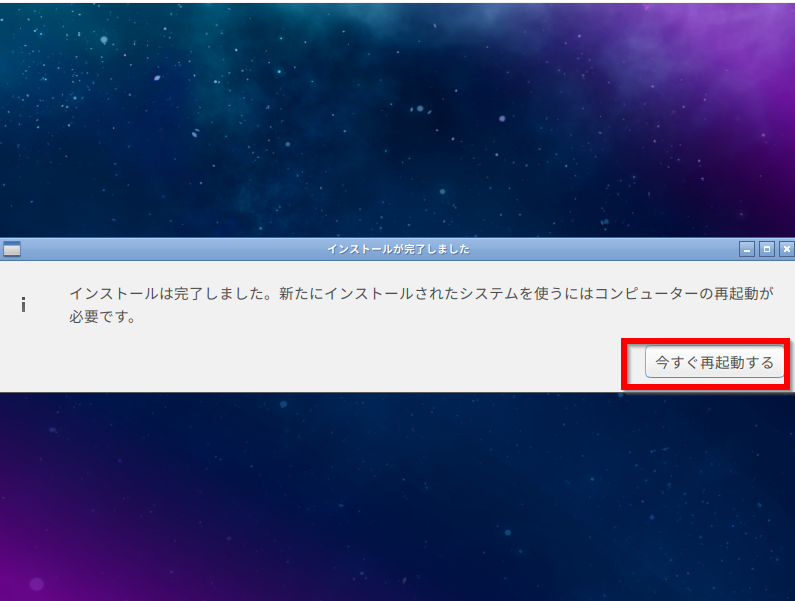
Task: Open window menu icon in title bar
Action: (x=12, y=249)
